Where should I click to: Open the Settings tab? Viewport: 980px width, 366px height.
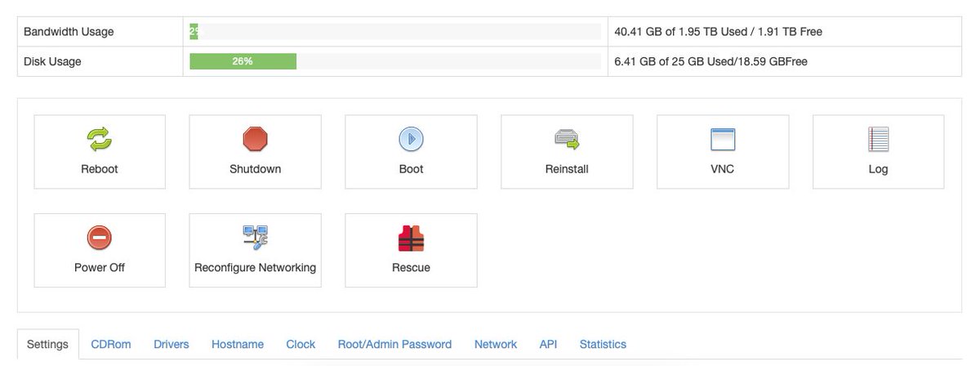[48, 344]
